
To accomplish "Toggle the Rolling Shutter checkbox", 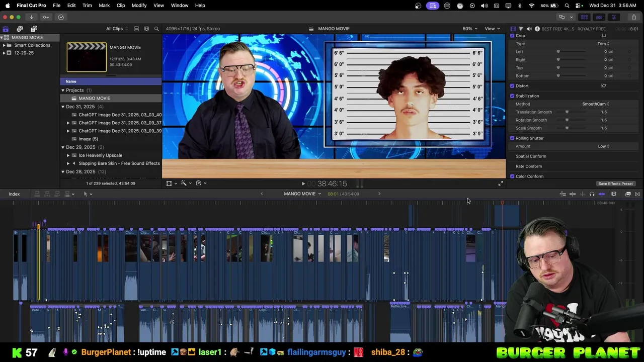I will pos(512,138).
